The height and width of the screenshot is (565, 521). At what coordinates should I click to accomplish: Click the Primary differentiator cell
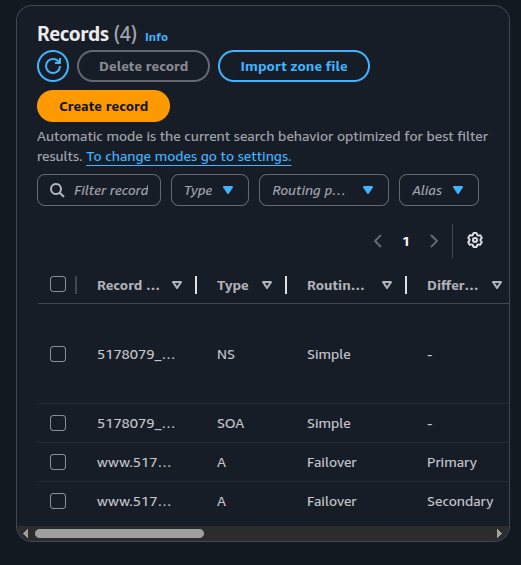coord(452,463)
